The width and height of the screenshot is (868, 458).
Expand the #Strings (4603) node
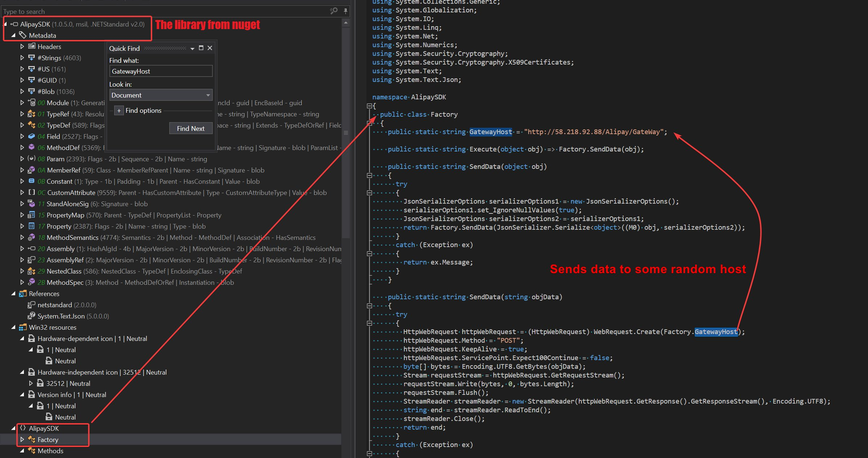[x=22, y=58]
